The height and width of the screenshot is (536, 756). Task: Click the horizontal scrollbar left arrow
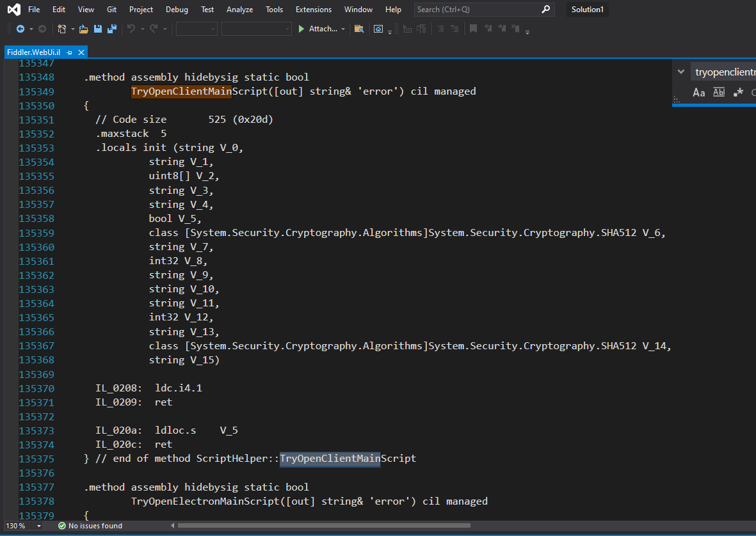173,526
